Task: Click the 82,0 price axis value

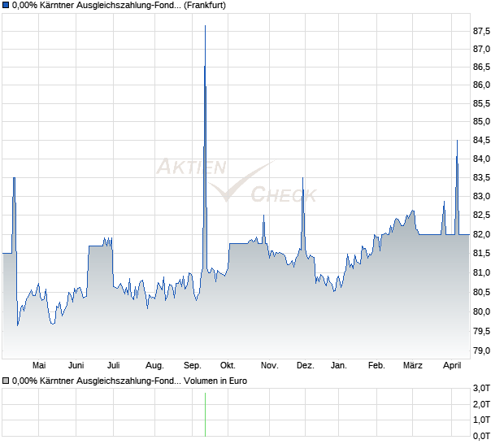Action: pyautogui.click(x=481, y=234)
